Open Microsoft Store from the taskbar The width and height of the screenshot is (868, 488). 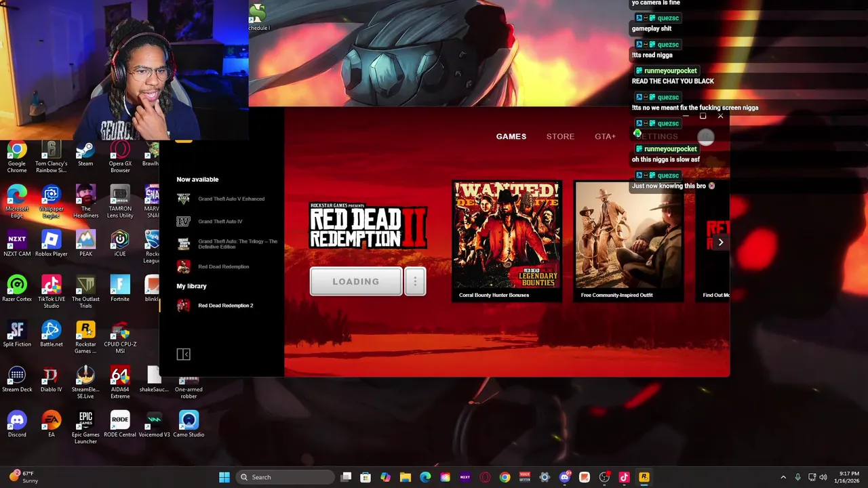click(x=366, y=477)
